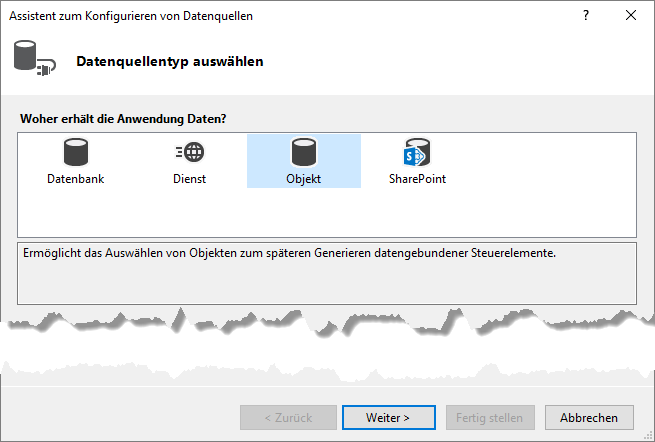The image size is (655, 442).
Task: Close the Assistent dialog window
Action: [631, 15]
